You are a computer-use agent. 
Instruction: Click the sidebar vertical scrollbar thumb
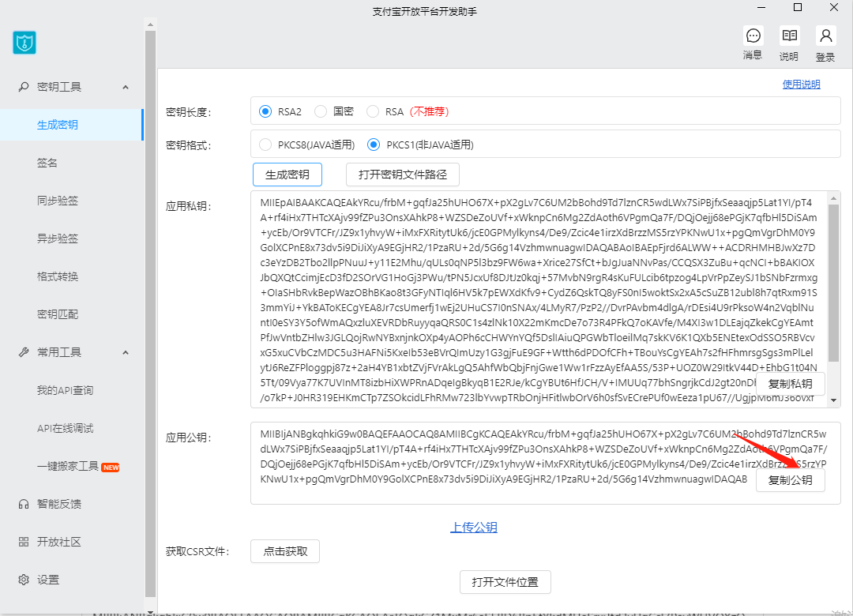pos(150,314)
